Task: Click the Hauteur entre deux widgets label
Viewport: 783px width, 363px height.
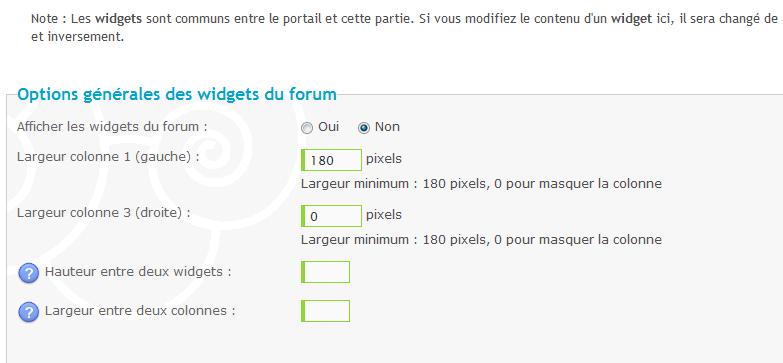Action: pos(138,272)
